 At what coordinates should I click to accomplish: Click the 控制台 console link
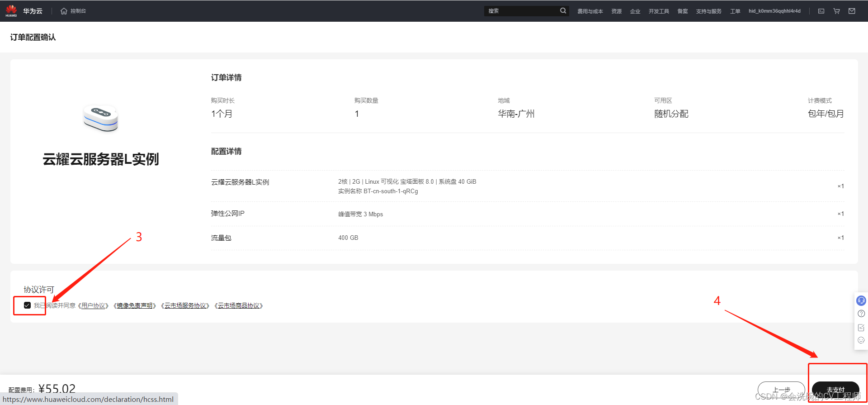click(78, 11)
